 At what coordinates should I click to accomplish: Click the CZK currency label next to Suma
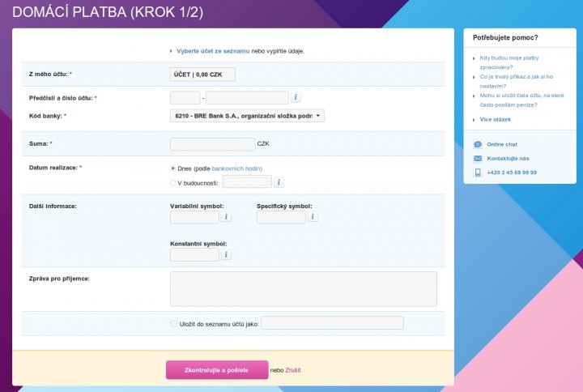coord(263,143)
